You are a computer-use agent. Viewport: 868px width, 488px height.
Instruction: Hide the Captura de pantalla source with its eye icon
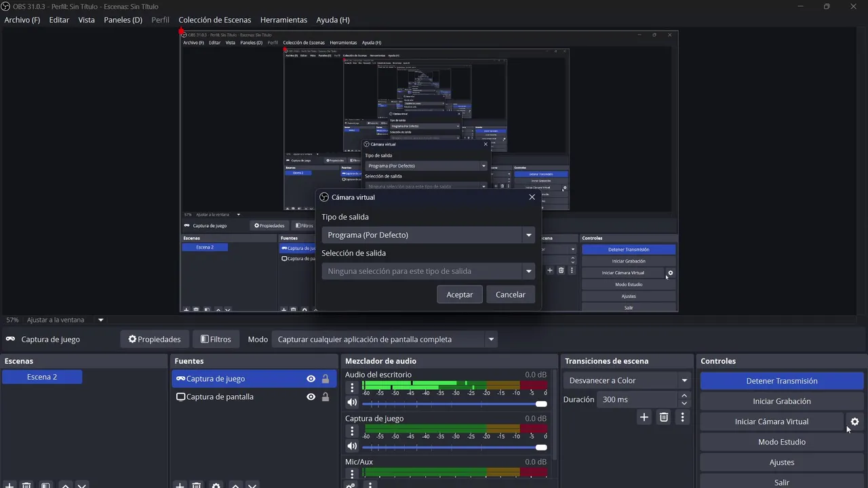(x=311, y=396)
